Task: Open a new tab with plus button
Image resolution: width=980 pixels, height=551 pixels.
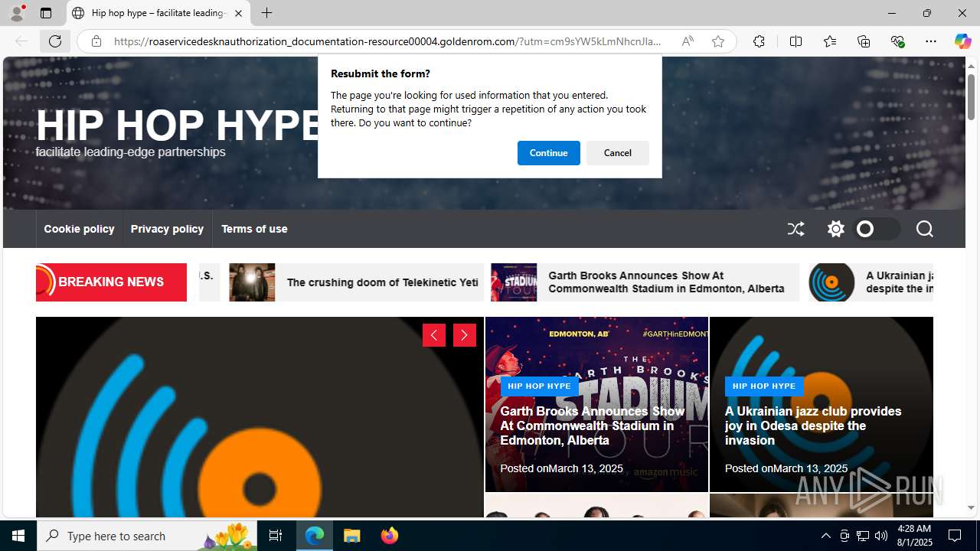Action: point(266,13)
